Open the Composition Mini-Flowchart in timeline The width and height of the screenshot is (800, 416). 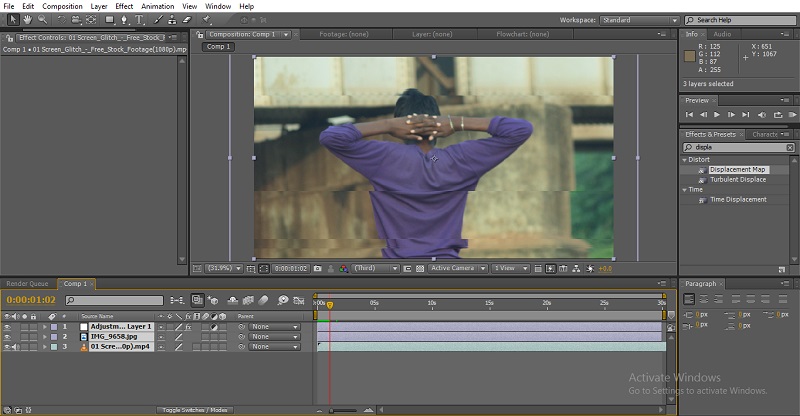pos(178,300)
